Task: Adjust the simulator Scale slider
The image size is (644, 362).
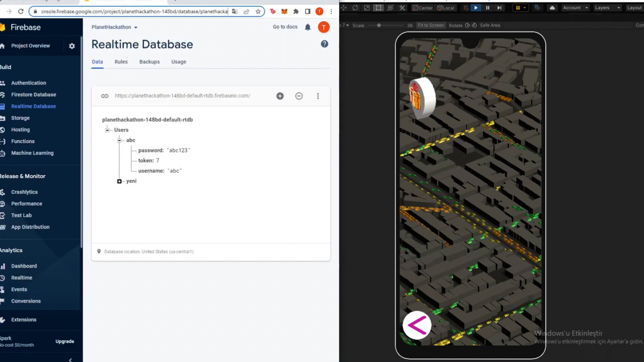Action: point(385,25)
